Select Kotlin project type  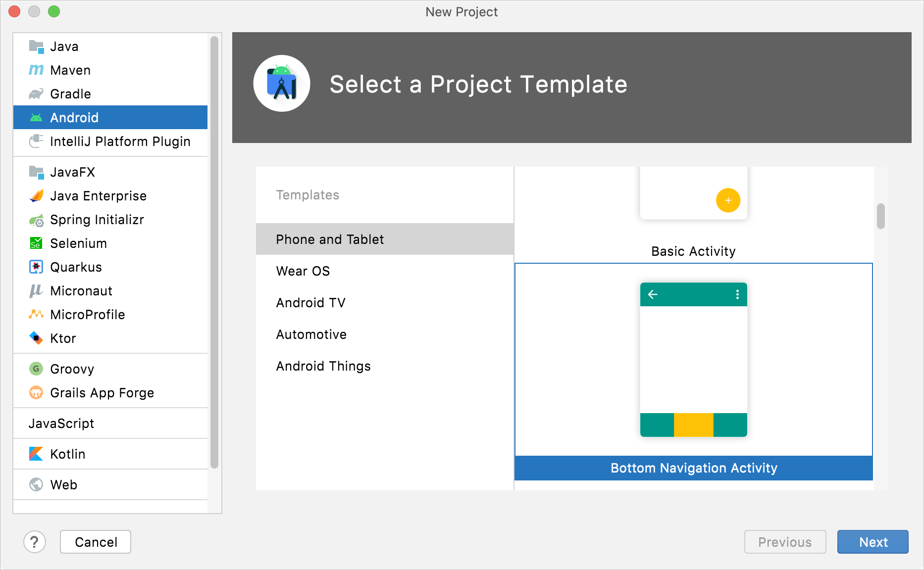110,454
